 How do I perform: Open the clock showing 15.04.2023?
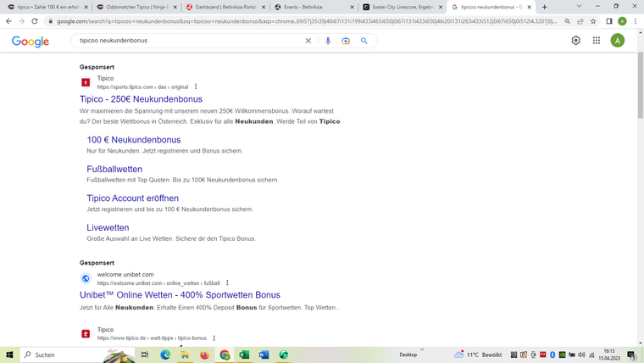click(609, 355)
